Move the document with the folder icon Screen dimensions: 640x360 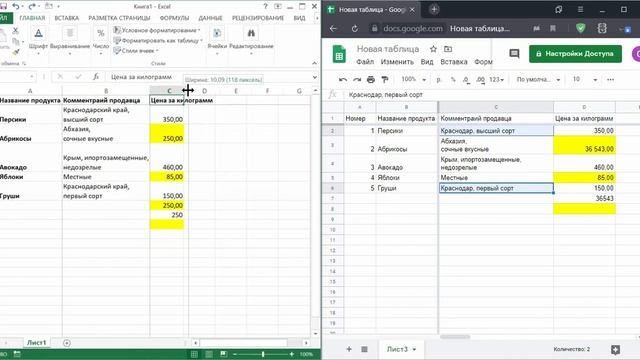448,49
